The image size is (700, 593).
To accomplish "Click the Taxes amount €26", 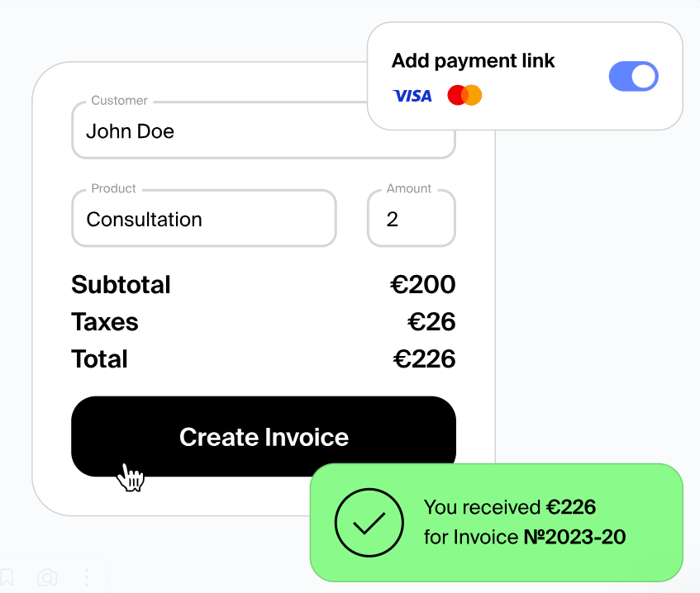I will tap(431, 322).
